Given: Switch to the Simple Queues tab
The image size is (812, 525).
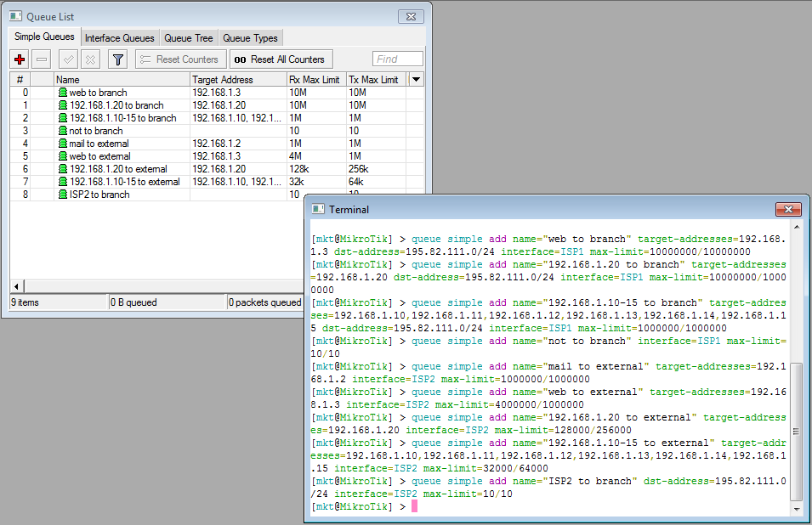Looking at the screenshot, I should pyautogui.click(x=44, y=37).
